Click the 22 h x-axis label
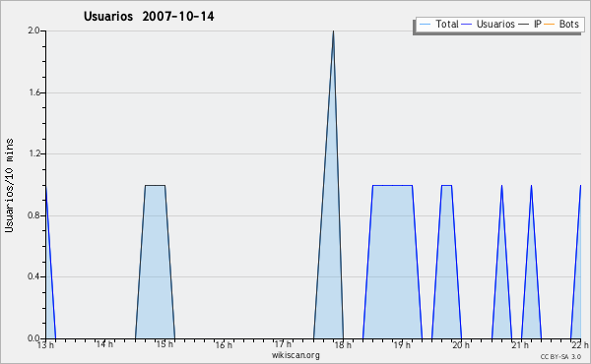Screen dimensions: 591x364 [580, 344]
